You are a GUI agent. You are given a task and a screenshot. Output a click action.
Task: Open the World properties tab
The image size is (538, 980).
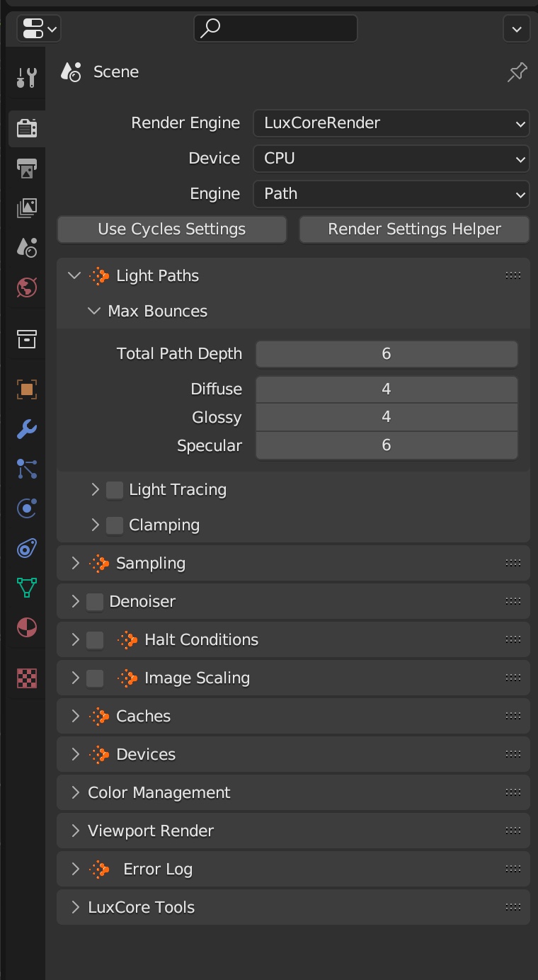coord(27,287)
